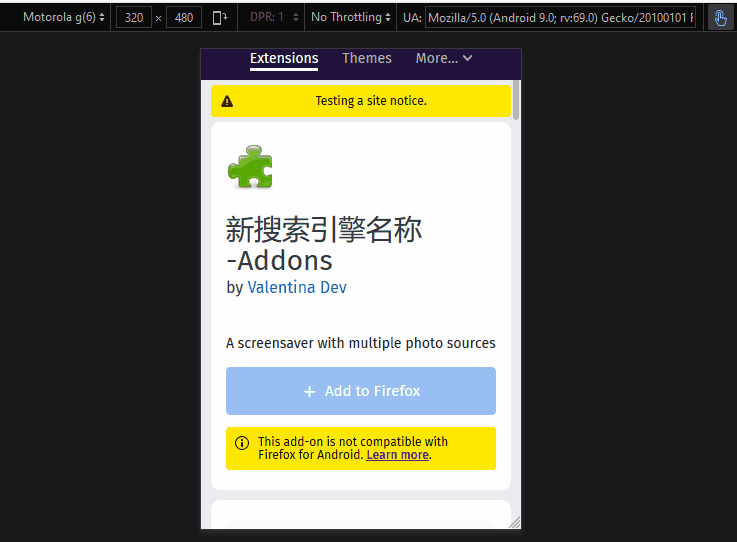Switch to the Themes tab
This screenshot has height=542, width=737.
point(367,58)
